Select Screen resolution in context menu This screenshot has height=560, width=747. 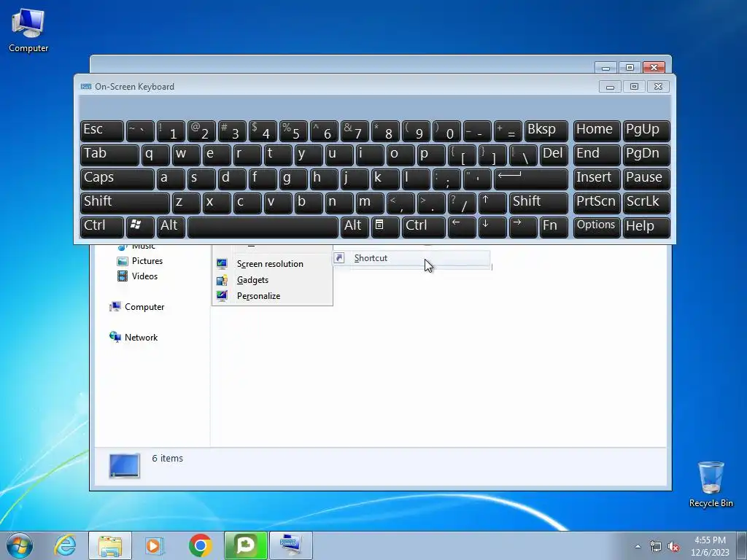click(x=272, y=264)
